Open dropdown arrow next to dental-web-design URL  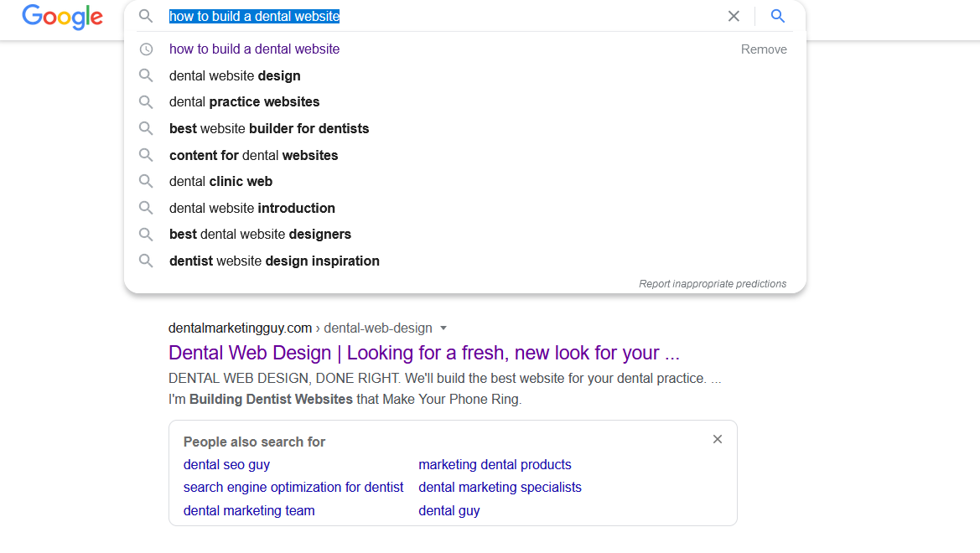(x=443, y=328)
